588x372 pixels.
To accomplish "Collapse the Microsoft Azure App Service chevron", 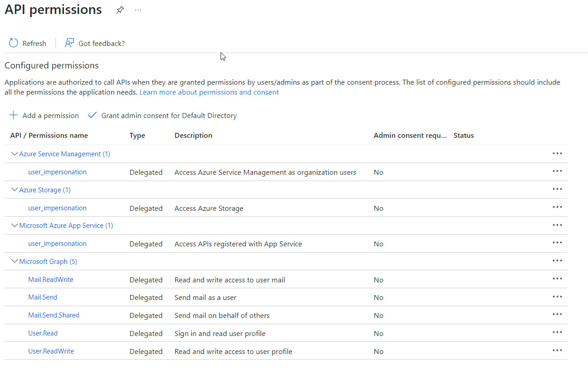I will click(14, 226).
